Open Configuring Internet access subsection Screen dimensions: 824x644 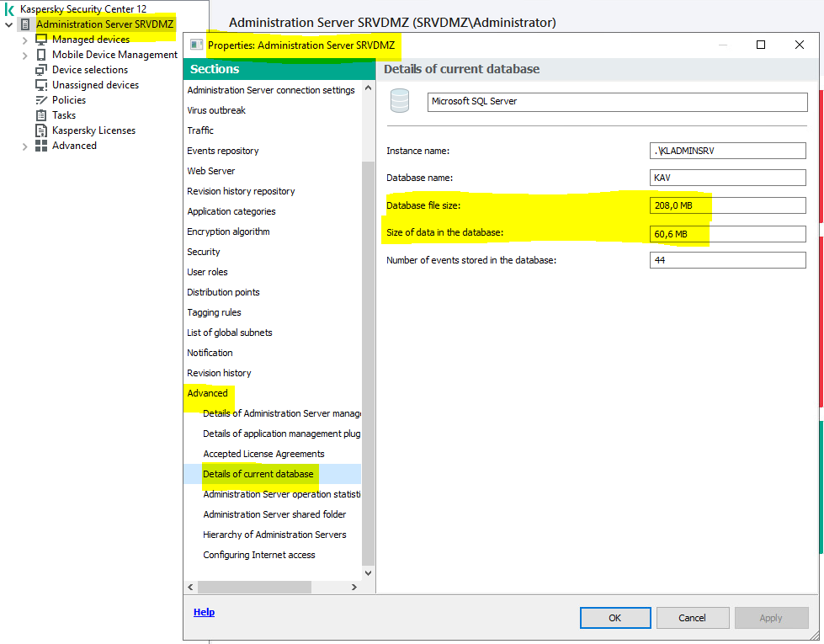pos(259,555)
